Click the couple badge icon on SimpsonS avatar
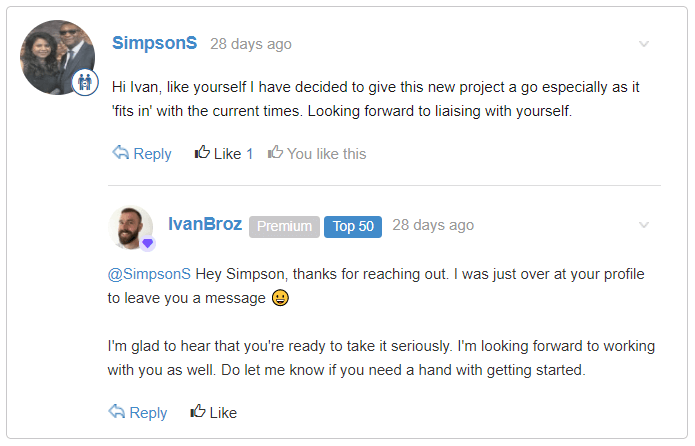Viewport: 695px width, 446px height. tap(85, 82)
